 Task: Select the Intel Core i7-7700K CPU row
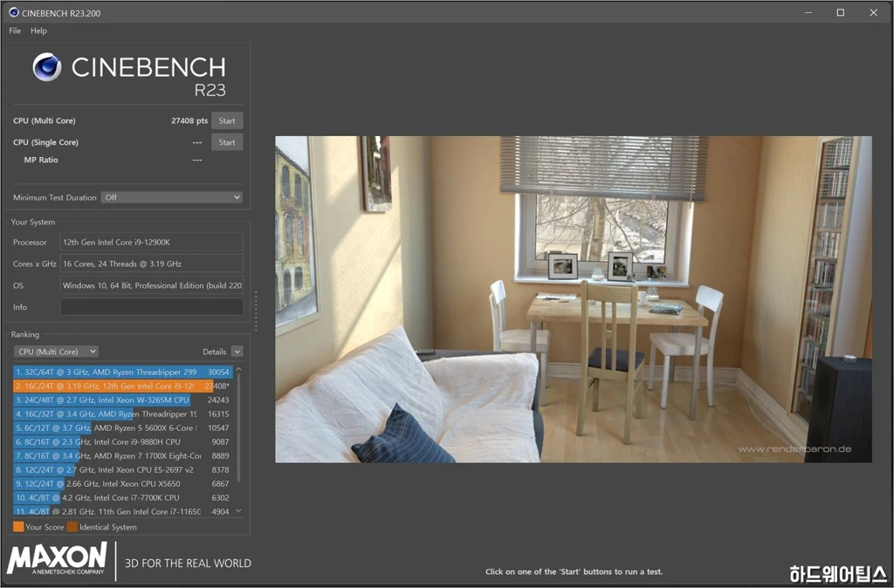pos(122,497)
